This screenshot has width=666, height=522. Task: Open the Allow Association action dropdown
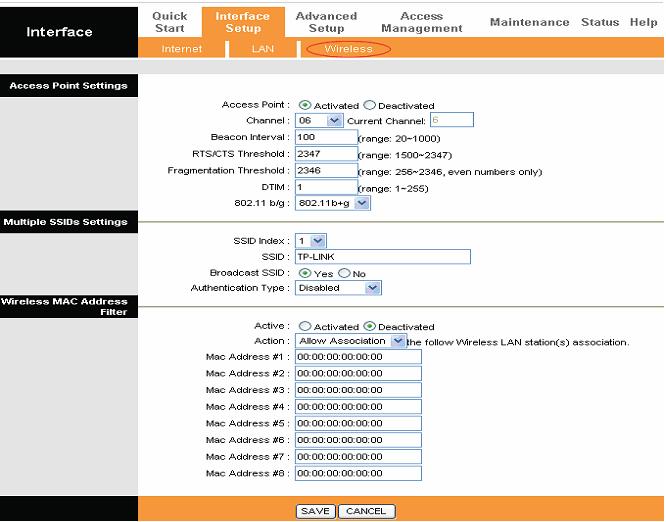(x=351, y=341)
